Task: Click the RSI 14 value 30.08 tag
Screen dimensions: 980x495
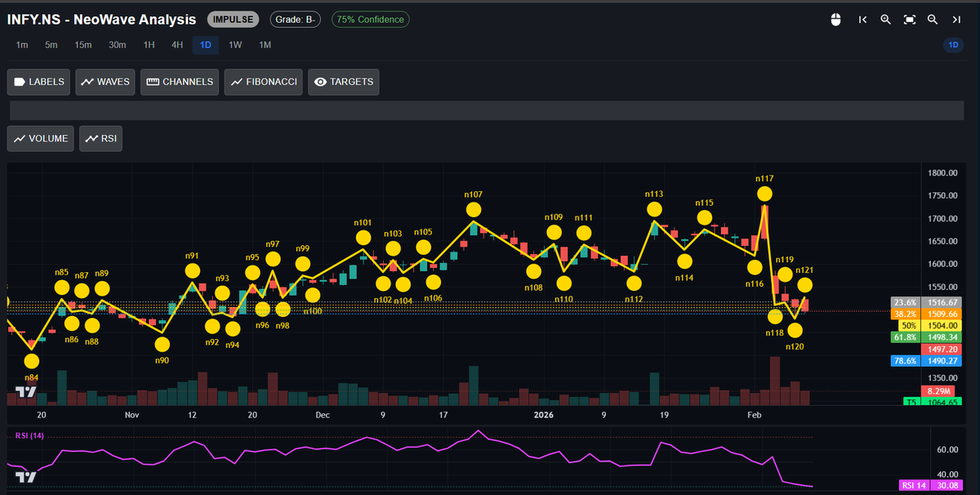Action: tap(930, 485)
